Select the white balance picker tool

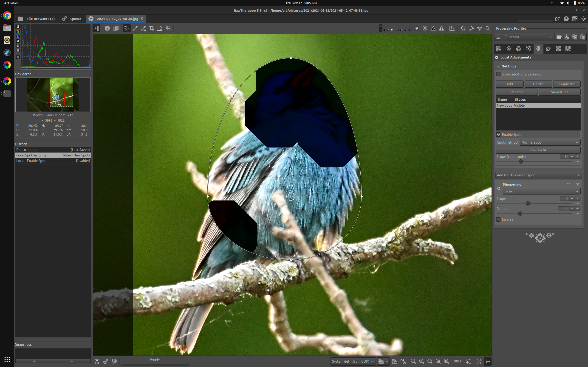tap(135, 28)
